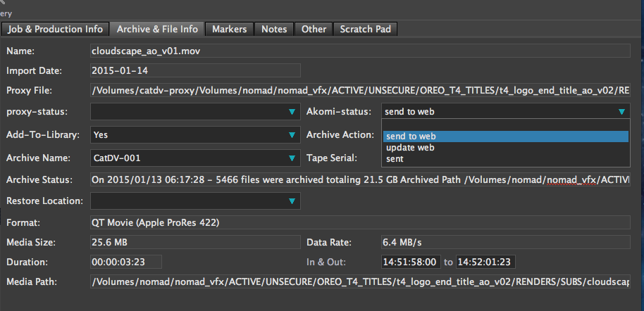This screenshot has width=644, height=311.
Task: Open the Other tab
Action: click(x=314, y=29)
